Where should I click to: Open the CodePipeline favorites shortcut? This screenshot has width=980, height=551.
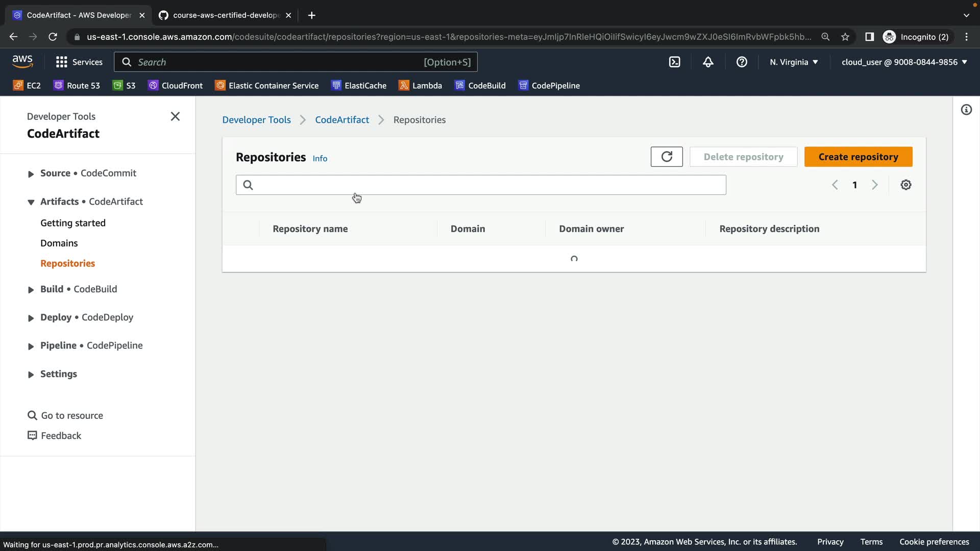pos(549,85)
